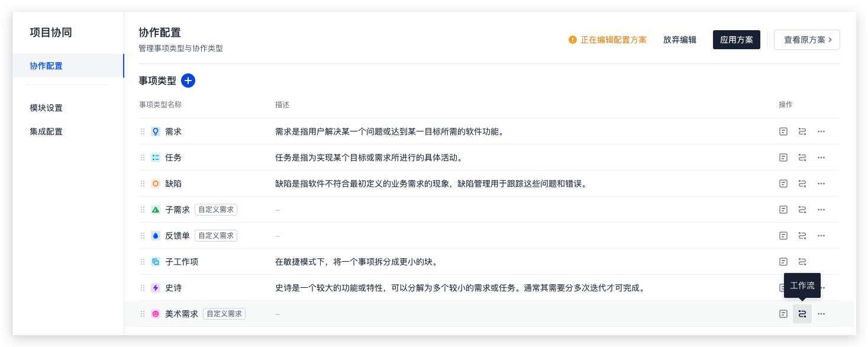Open form settings icon for 美术需求 row
The height and width of the screenshot is (347, 868).
(x=783, y=314)
